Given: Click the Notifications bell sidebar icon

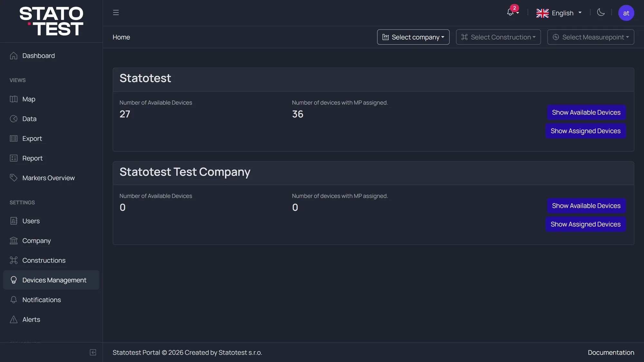Looking at the screenshot, I should (x=14, y=300).
